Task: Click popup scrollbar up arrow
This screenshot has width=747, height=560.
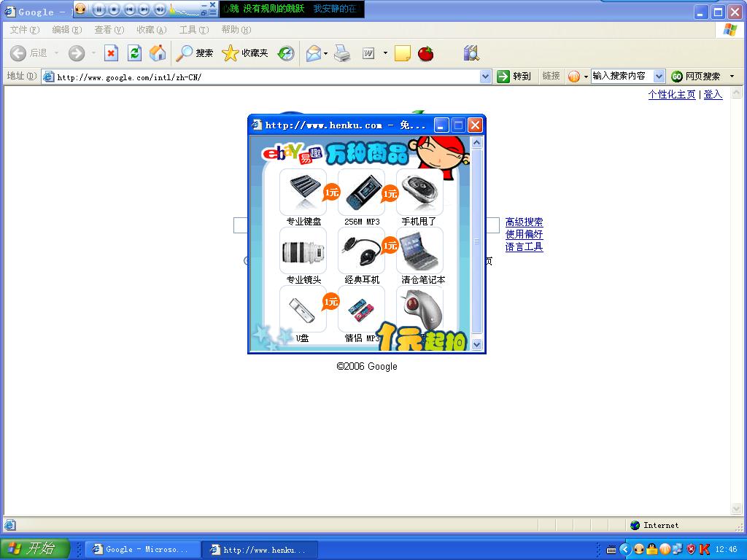Action: pos(476,143)
